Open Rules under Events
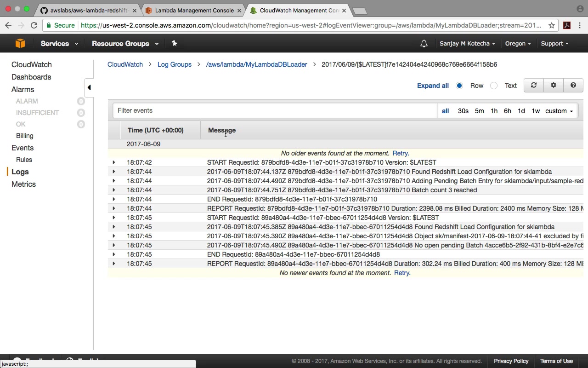 (24, 160)
